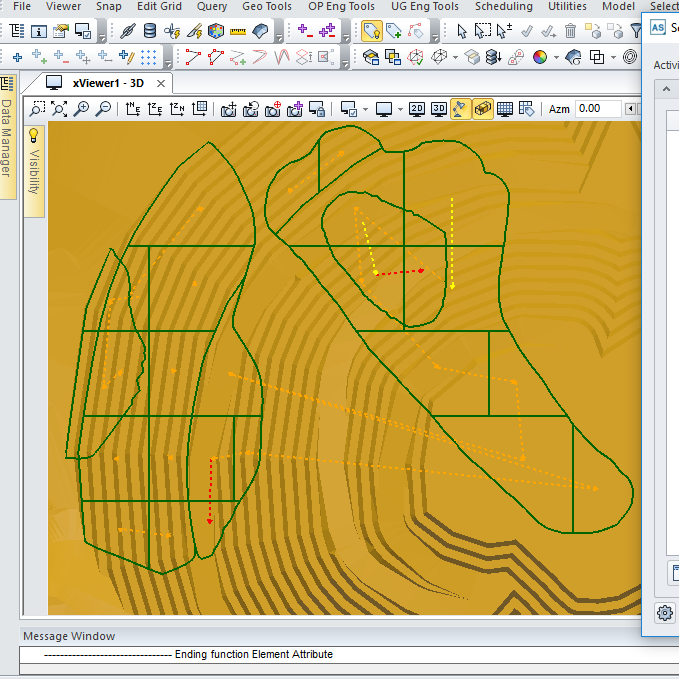679x679 pixels.
Task: Click the red triangulated mesh check icon
Action: pos(416,57)
